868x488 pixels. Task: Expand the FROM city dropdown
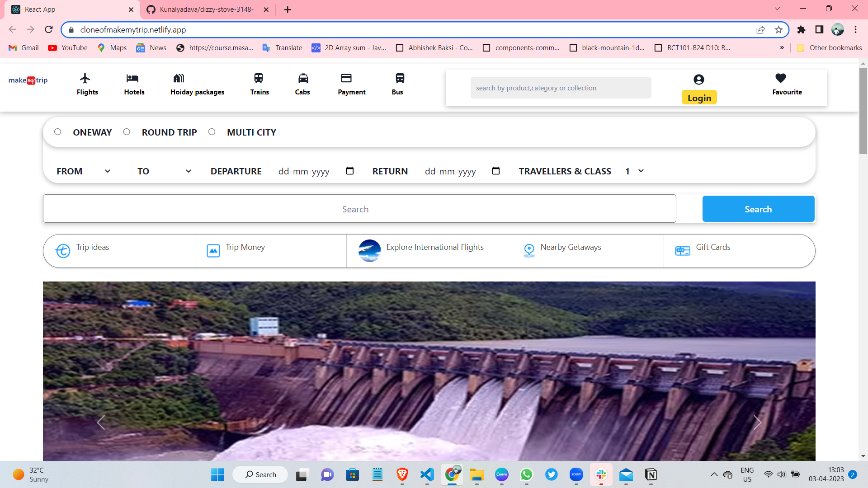click(x=108, y=171)
